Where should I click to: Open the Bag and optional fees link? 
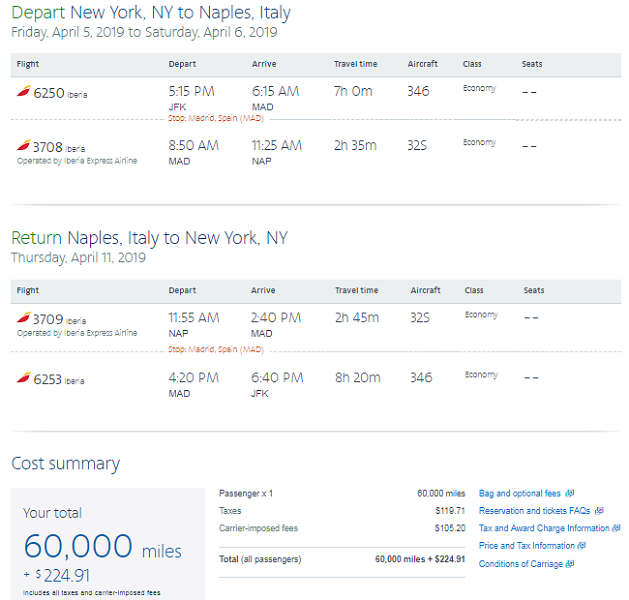(520, 493)
